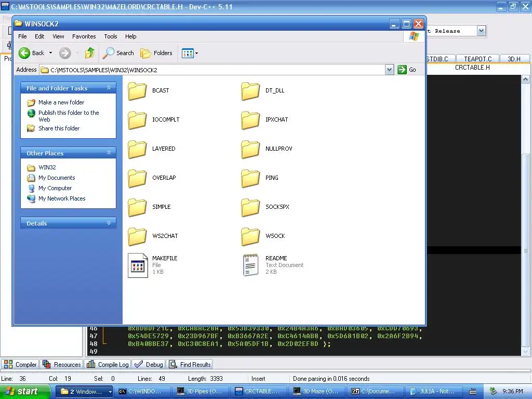
Task: Click the Forward arrow button
Action: pos(65,53)
